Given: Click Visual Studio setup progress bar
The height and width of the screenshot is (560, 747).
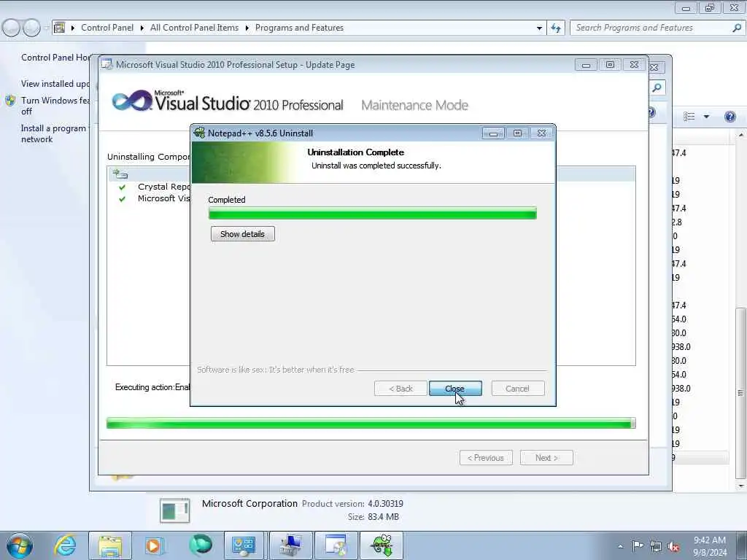Looking at the screenshot, I should (x=371, y=423).
